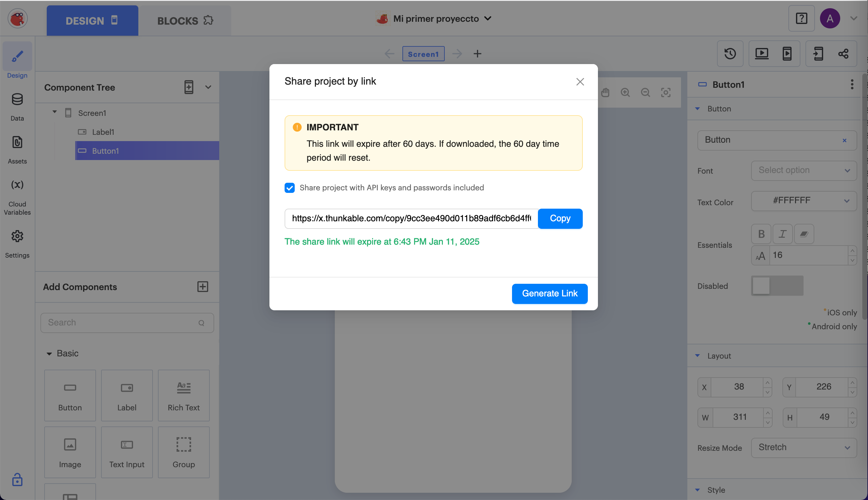Switch to the BLOCKS tab
The height and width of the screenshot is (500, 868).
[x=185, y=21]
